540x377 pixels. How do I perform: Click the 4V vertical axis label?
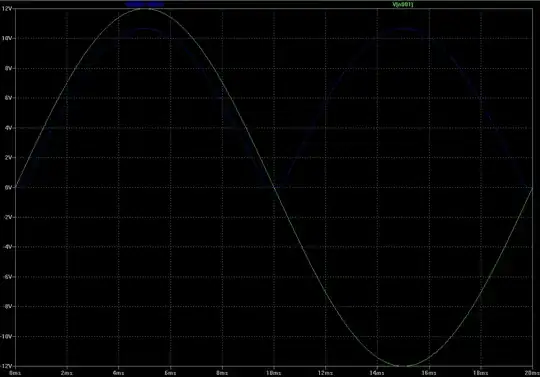(9, 128)
